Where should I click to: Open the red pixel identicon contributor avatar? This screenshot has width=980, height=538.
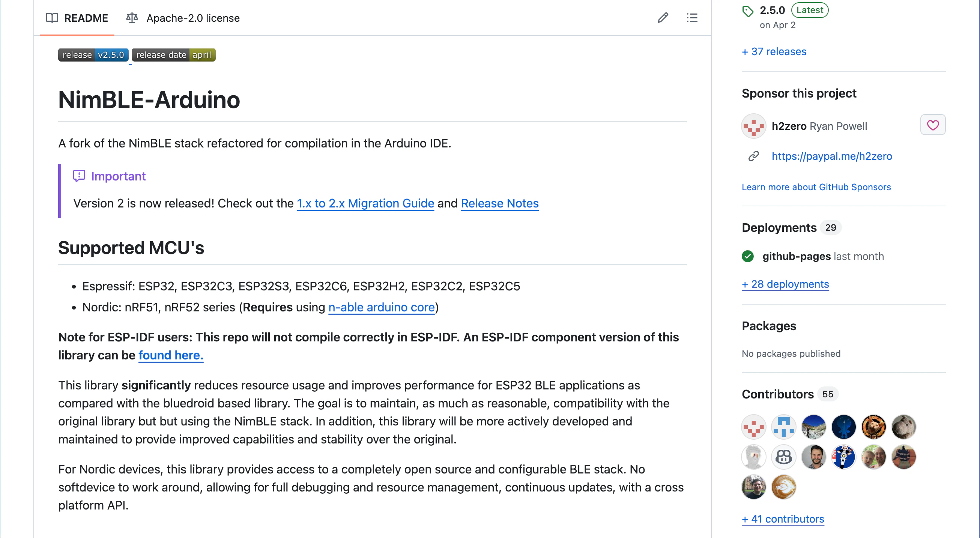click(753, 427)
